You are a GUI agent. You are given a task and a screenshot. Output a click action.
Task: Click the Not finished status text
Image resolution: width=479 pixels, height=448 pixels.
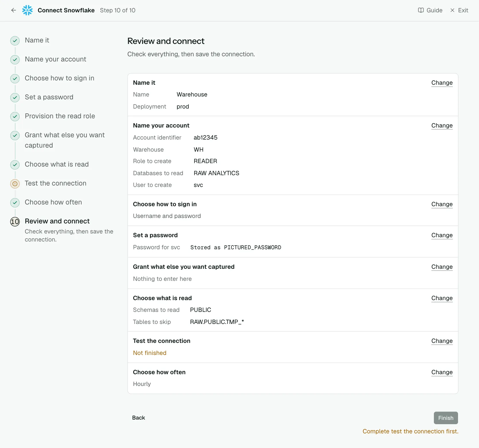point(150,353)
